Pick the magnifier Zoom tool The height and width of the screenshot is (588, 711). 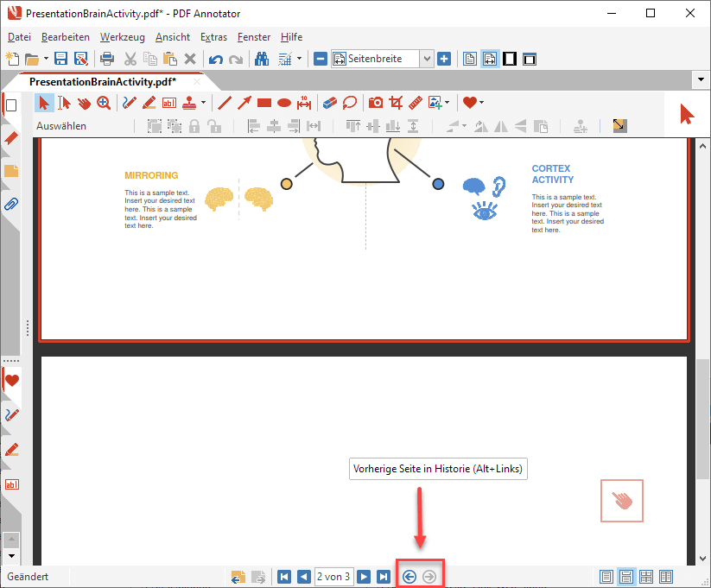click(x=104, y=103)
